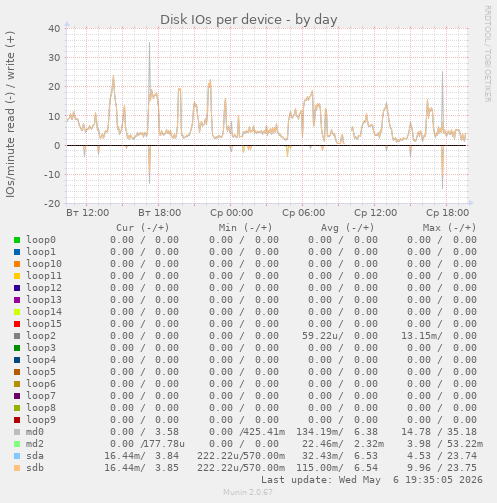Click the loop11 yellow legend swatch
The height and width of the screenshot is (503, 497).
click(x=17, y=276)
